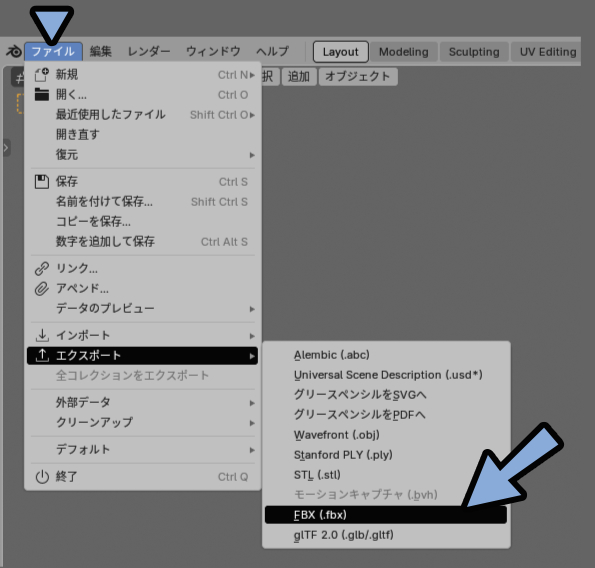Image resolution: width=595 pixels, height=568 pixels.
Task: Open the デフォルト submenu
Action: (143, 450)
